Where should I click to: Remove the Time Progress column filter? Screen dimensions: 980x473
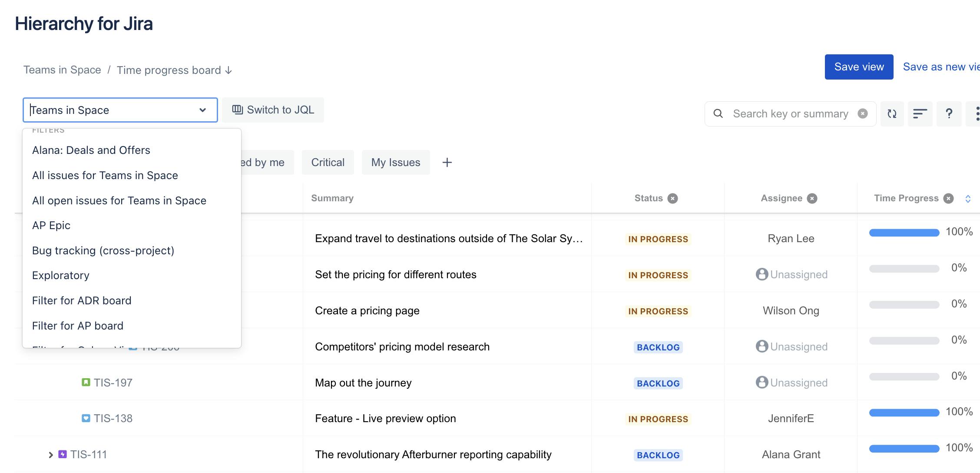949,198
